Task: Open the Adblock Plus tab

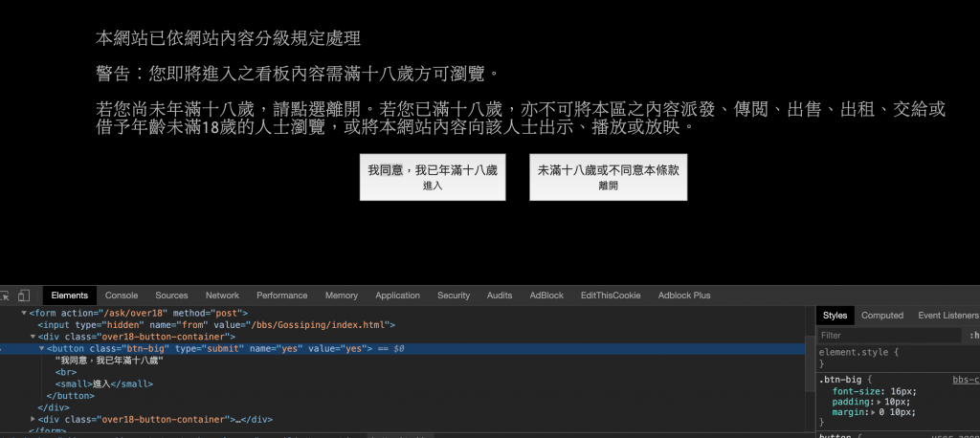Action: [684, 296]
